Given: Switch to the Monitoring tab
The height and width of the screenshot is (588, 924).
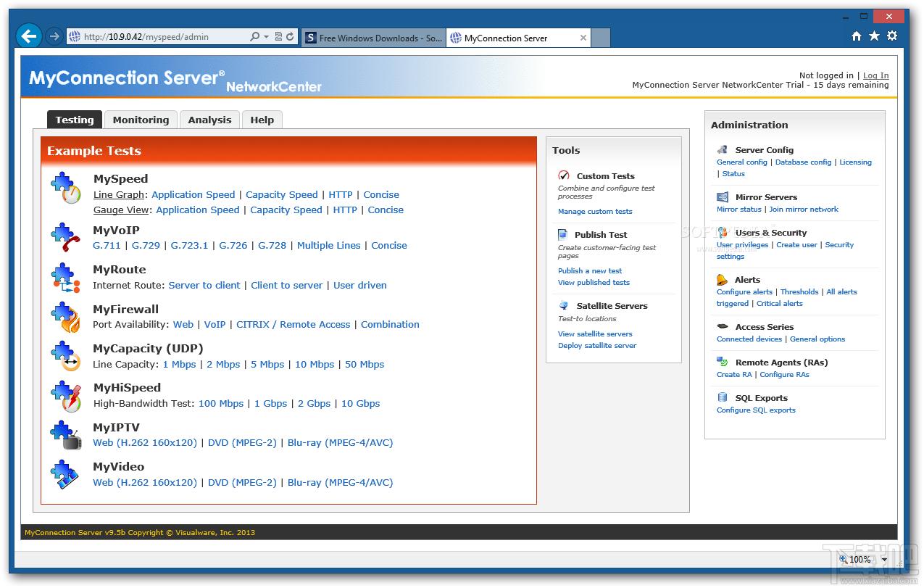Looking at the screenshot, I should click(x=141, y=120).
